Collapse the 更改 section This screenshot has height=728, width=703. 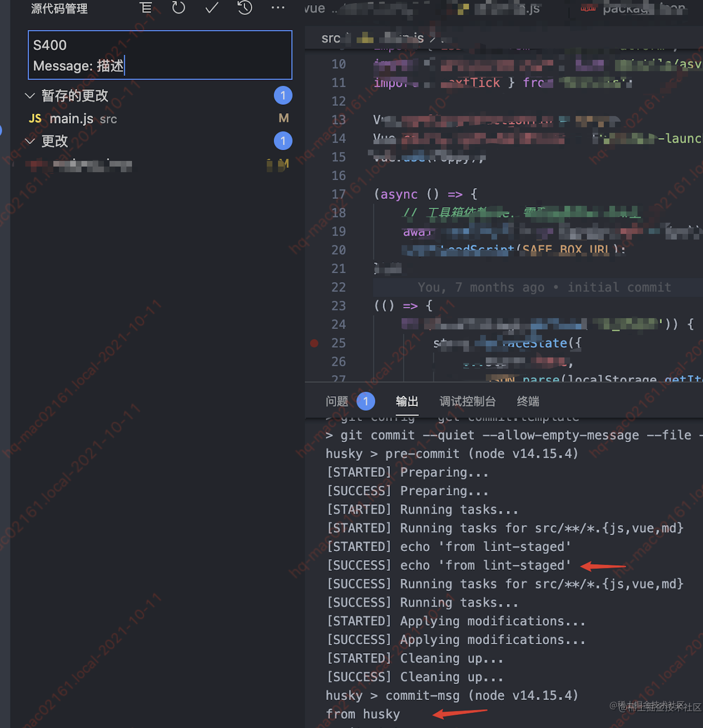30,141
